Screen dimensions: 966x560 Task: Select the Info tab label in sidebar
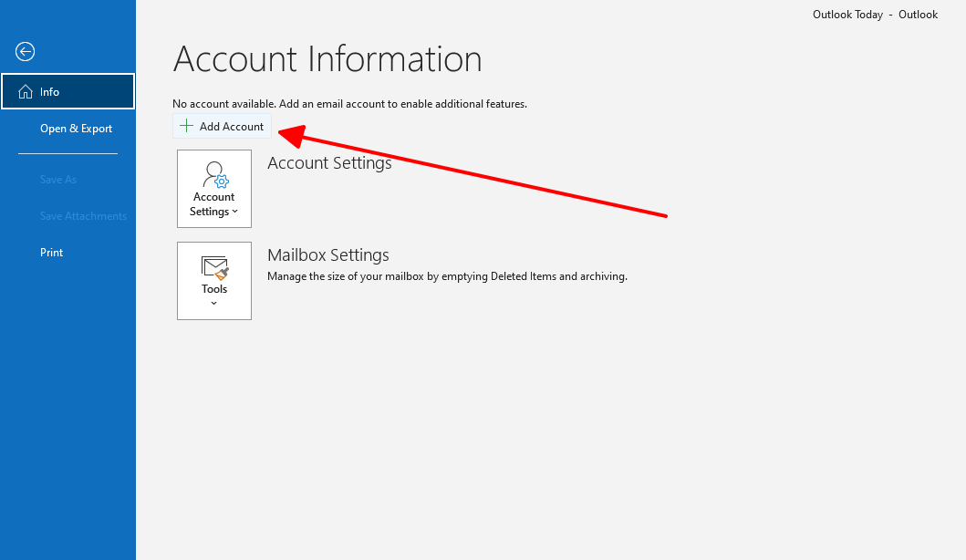click(x=50, y=92)
